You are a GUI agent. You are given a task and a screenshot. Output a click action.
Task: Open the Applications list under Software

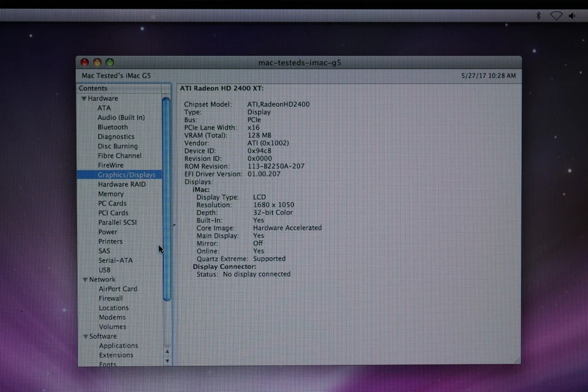click(x=119, y=345)
